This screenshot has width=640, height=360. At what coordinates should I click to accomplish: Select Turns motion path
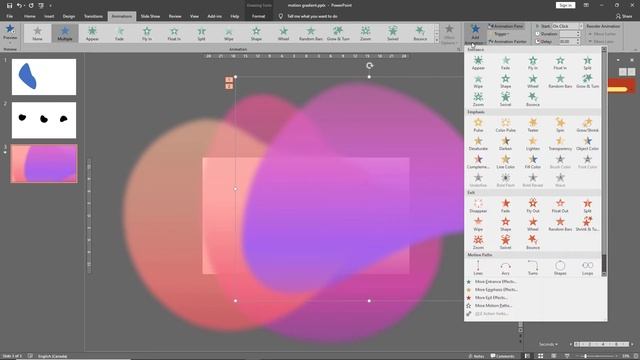click(x=533, y=268)
